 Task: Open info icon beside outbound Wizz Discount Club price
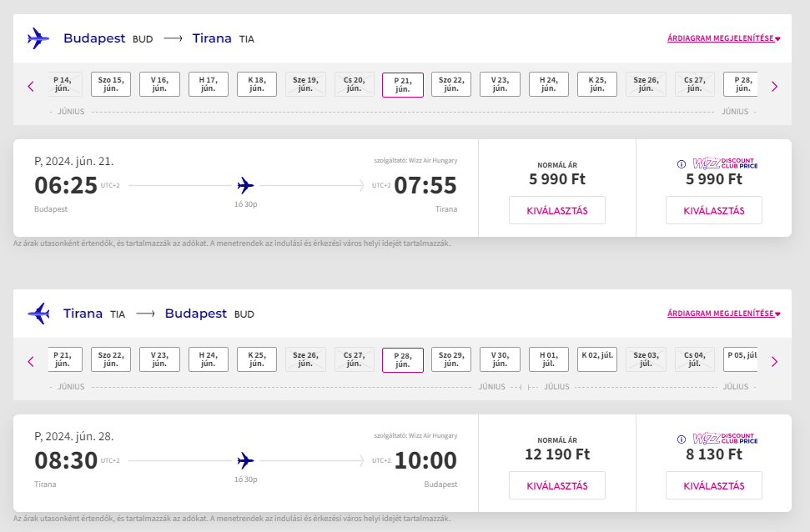point(682,164)
